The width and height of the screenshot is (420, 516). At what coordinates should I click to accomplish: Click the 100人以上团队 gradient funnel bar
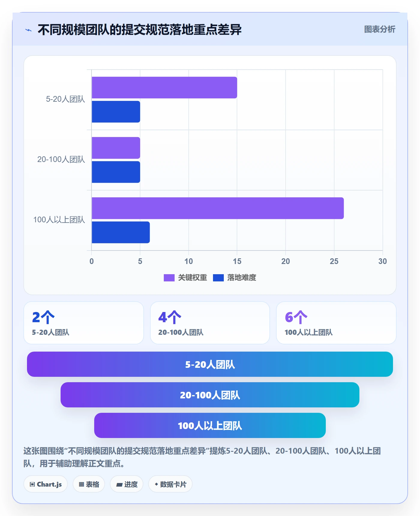click(x=210, y=425)
